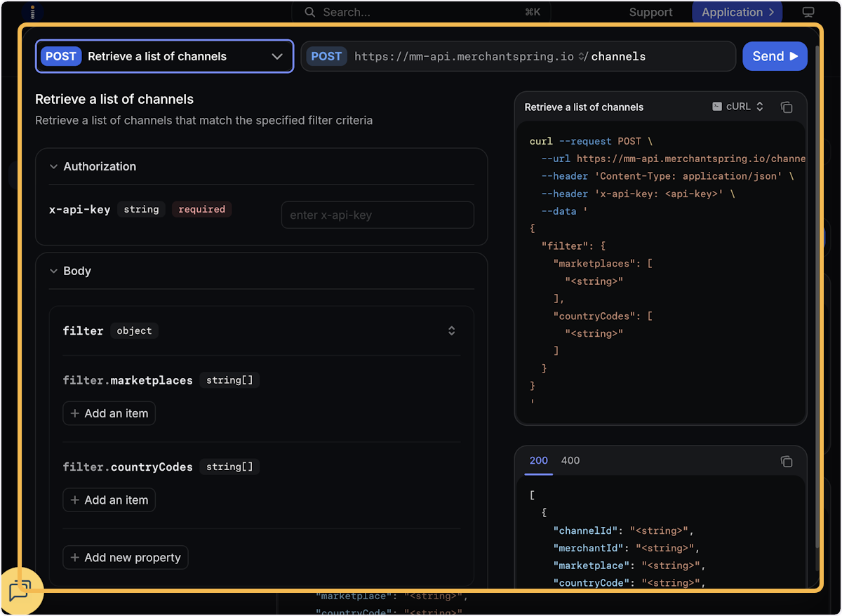The height and width of the screenshot is (616, 842).
Task: Open the endpoint selector dropdown
Action: [164, 56]
